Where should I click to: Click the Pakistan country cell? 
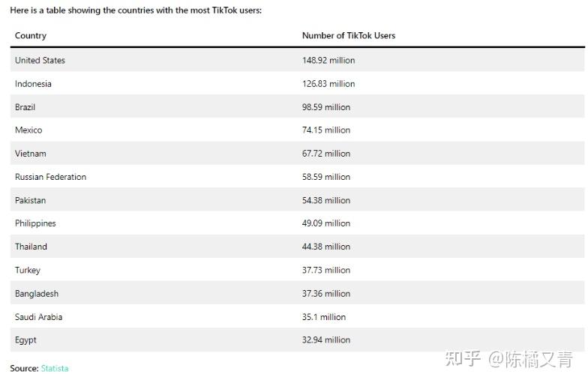[x=30, y=200]
